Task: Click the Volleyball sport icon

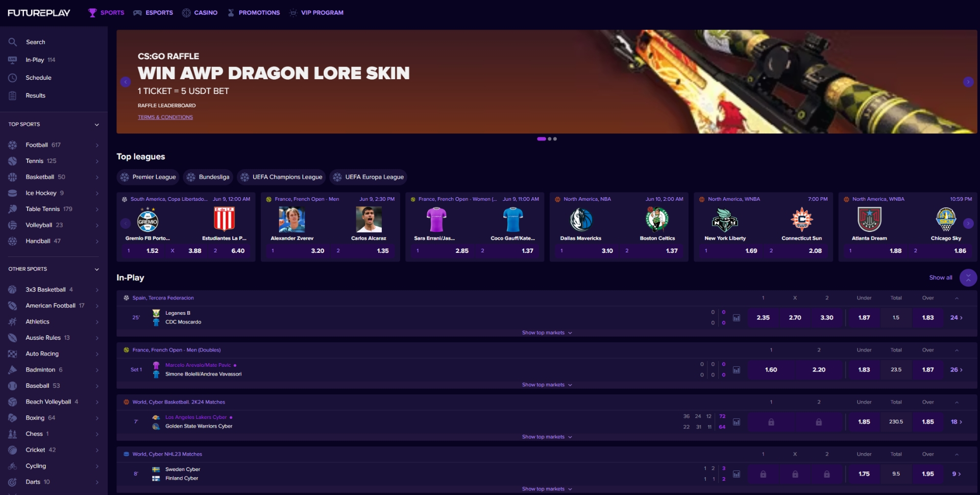Action: (13, 225)
